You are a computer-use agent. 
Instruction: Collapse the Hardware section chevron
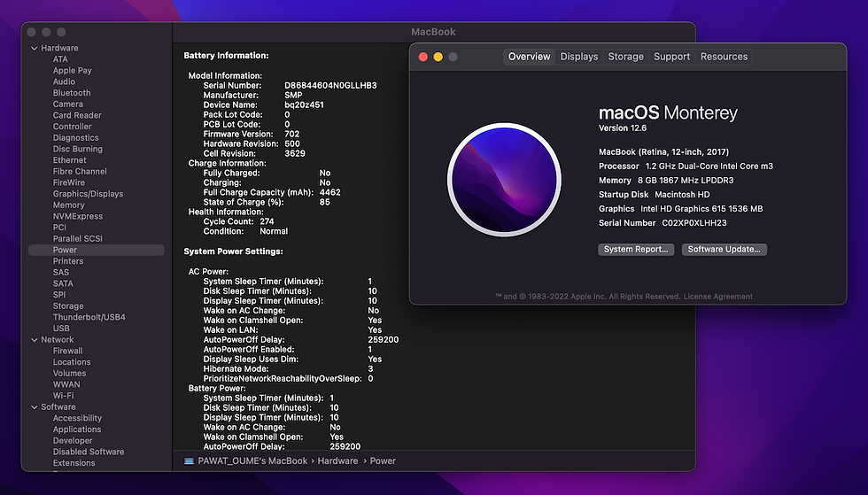click(35, 48)
